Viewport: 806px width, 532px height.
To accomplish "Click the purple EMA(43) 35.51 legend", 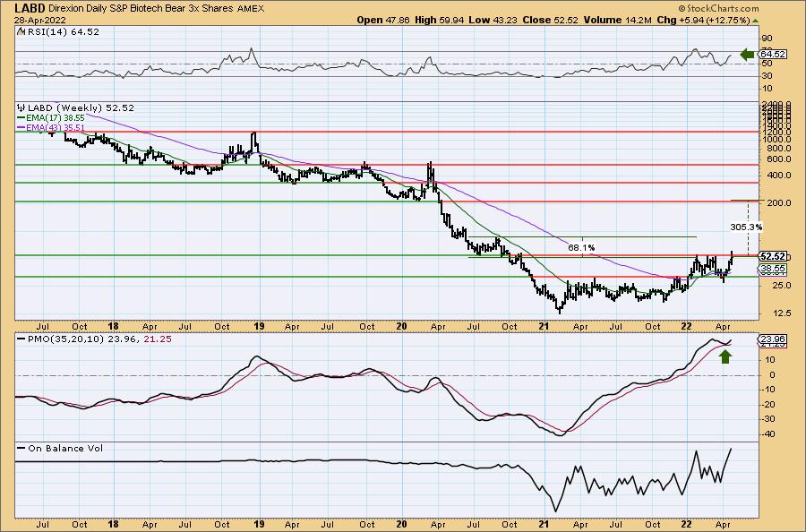I will (x=51, y=127).
